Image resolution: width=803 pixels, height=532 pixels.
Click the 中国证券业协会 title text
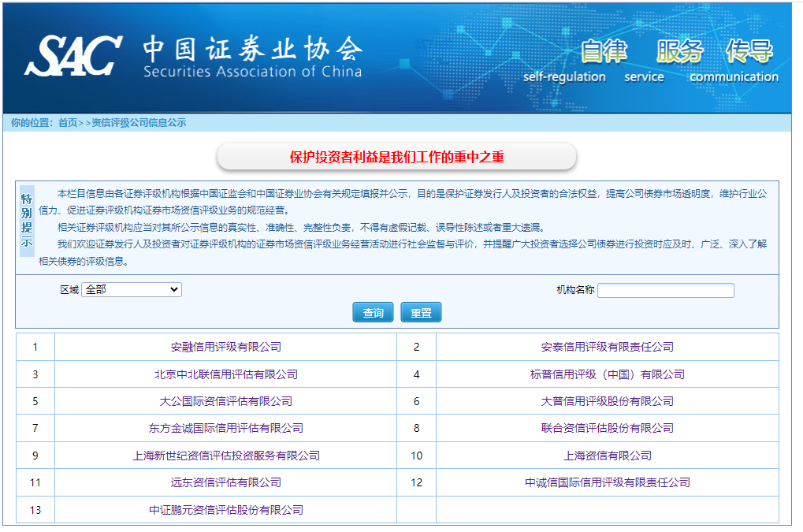pyautogui.click(x=252, y=49)
